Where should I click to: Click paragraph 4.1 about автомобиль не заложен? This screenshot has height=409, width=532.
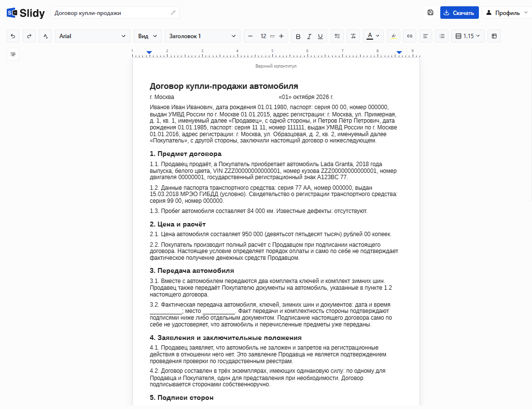268,354
